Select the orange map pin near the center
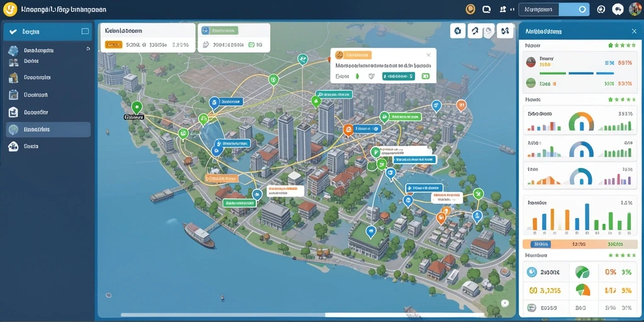The height and width of the screenshot is (322, 644). pos(348,130)
